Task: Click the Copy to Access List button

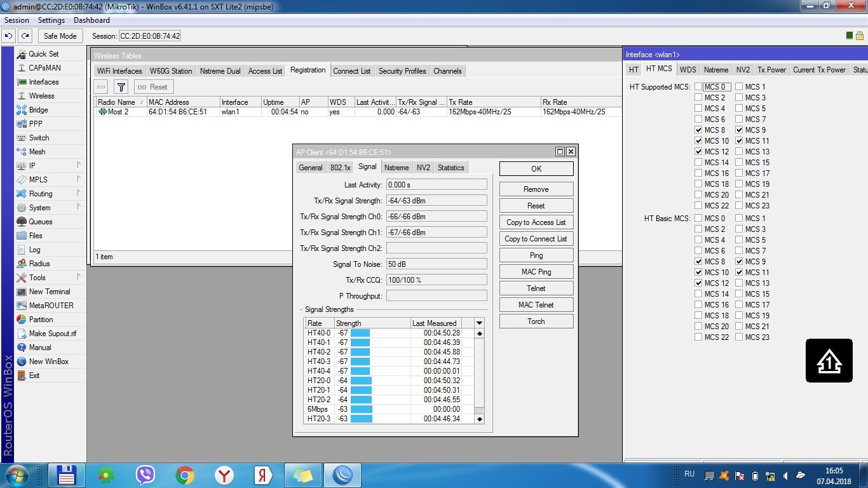Action: click(x=536, y=222)
